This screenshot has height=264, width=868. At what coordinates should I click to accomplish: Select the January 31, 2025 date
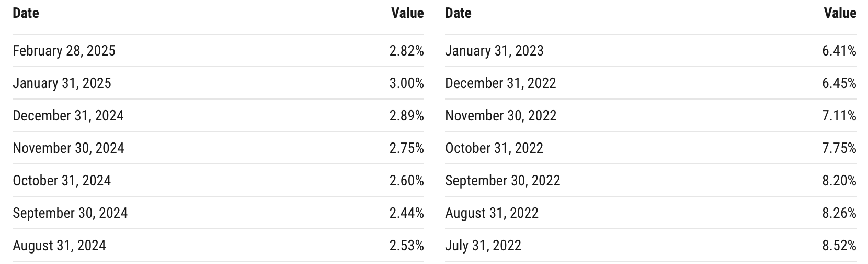(62, 83)
